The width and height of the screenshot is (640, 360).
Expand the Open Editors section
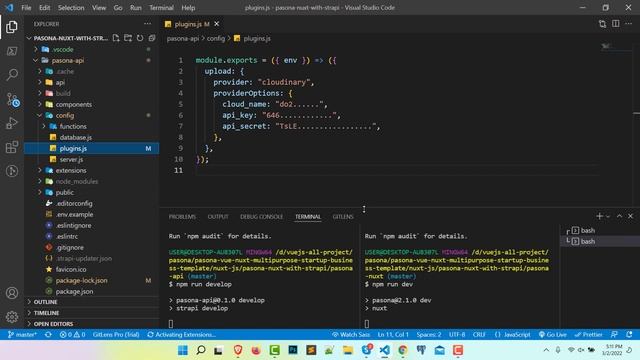pos(91,324)
